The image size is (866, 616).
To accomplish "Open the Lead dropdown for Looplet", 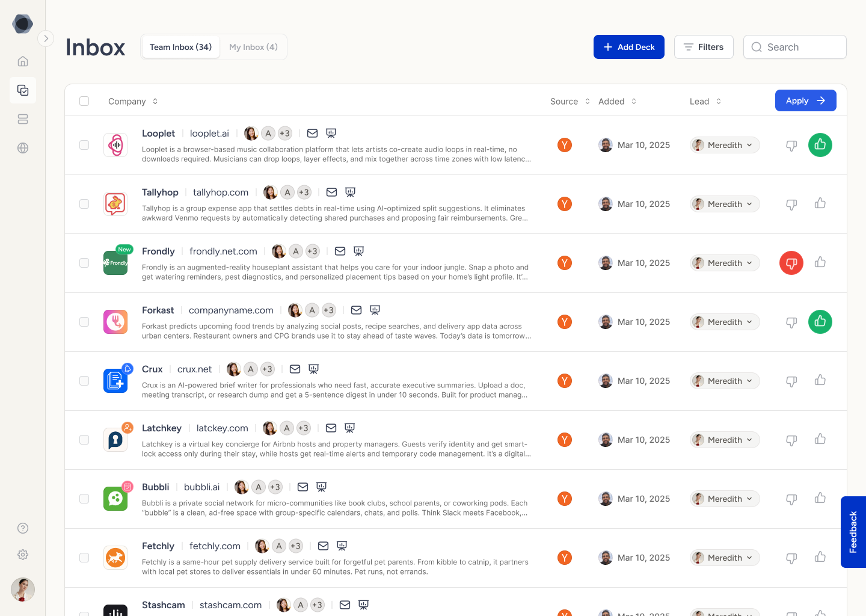I will pos(725,145).
